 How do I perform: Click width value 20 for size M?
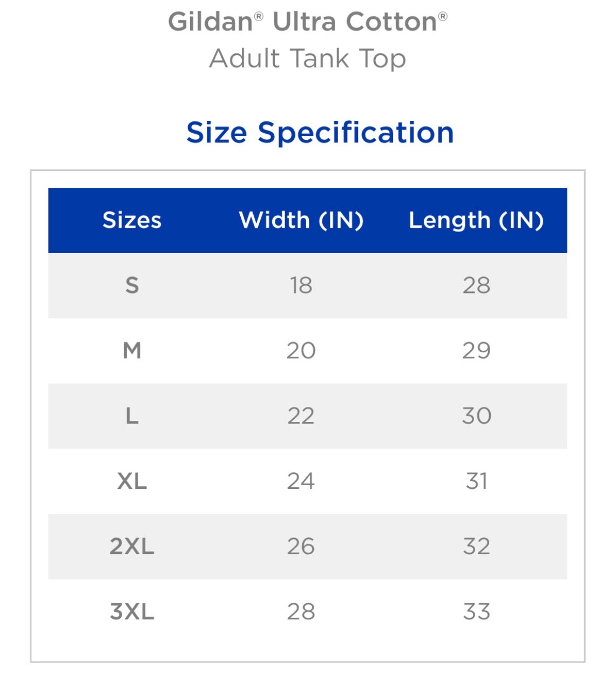[301, 351]
